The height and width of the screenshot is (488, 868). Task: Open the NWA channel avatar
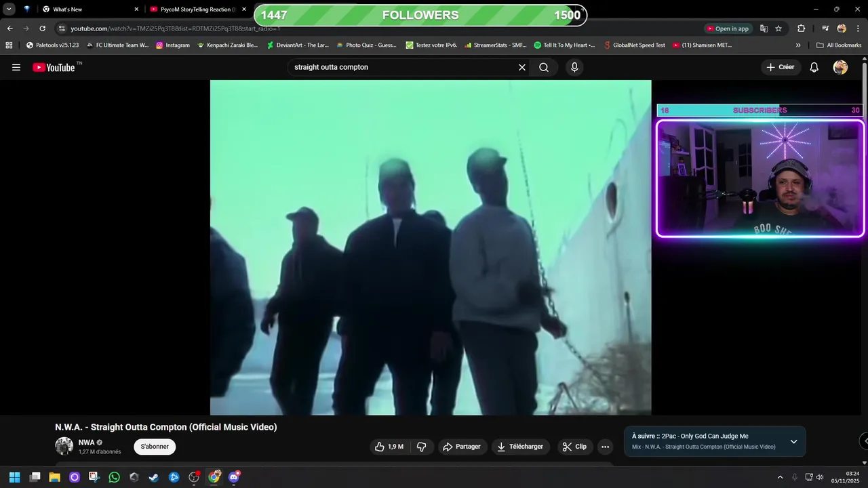(x=64, y=446)
